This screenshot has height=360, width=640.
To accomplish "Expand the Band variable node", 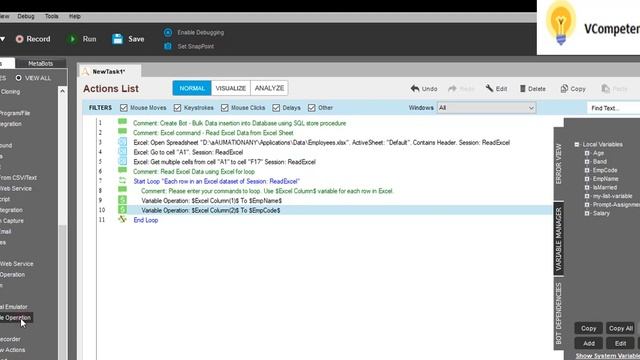I will pyautogui.click(x=587, y=162).
